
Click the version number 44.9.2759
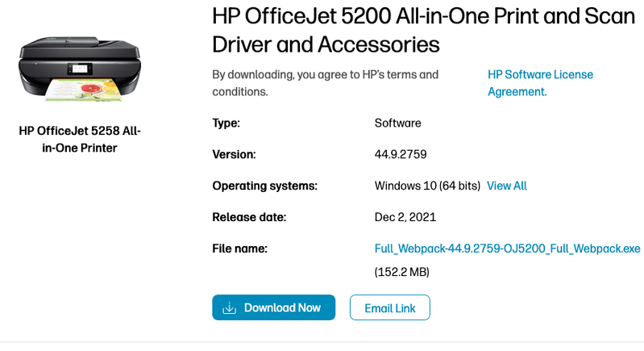(x=401, y=154)
